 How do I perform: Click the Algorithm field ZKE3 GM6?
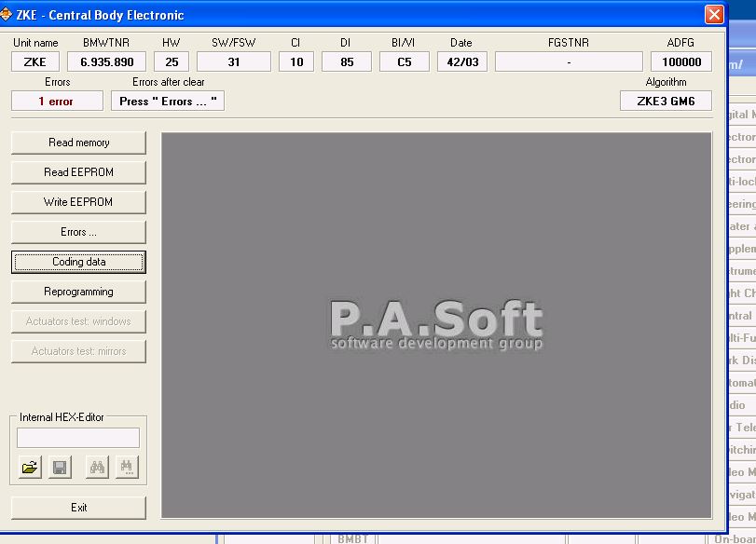pyautogui.click(x=666, y=101)
